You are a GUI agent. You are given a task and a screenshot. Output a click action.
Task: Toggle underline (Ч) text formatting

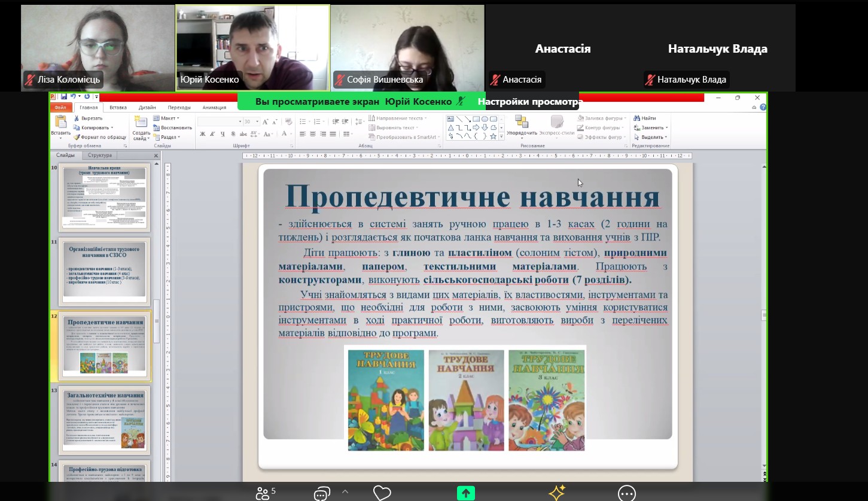tap(222, 134)
